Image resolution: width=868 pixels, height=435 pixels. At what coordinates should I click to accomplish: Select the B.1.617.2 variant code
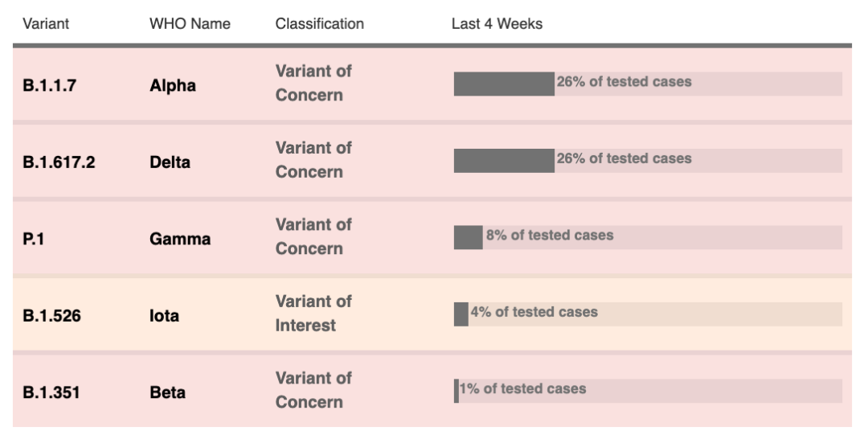click(59, 162)
